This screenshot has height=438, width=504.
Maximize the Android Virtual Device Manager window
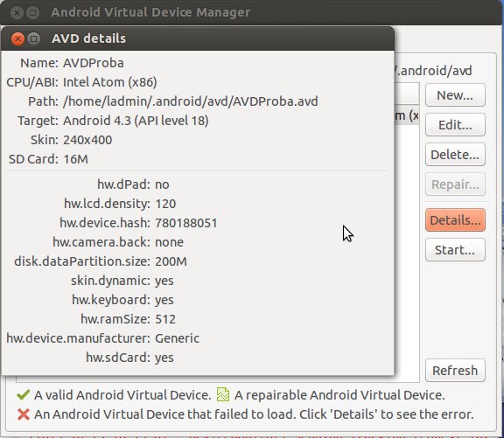(32, 13)
